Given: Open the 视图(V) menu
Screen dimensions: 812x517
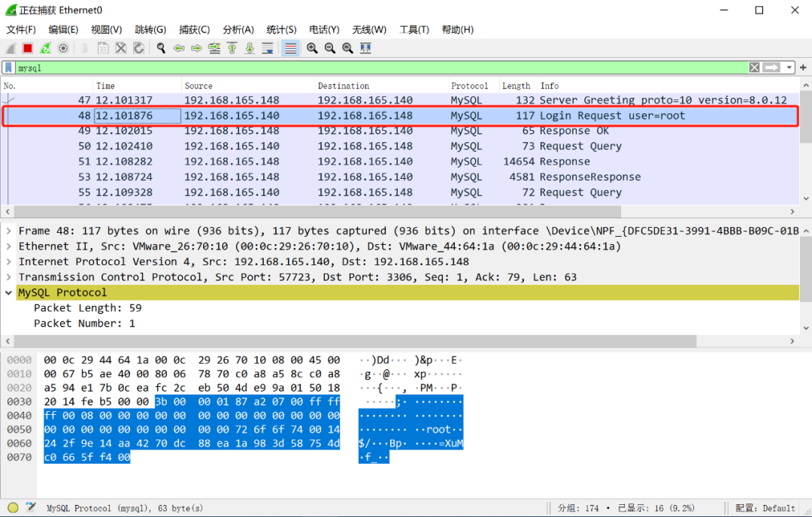Looking at the screenshot, I should pos(107,29).
